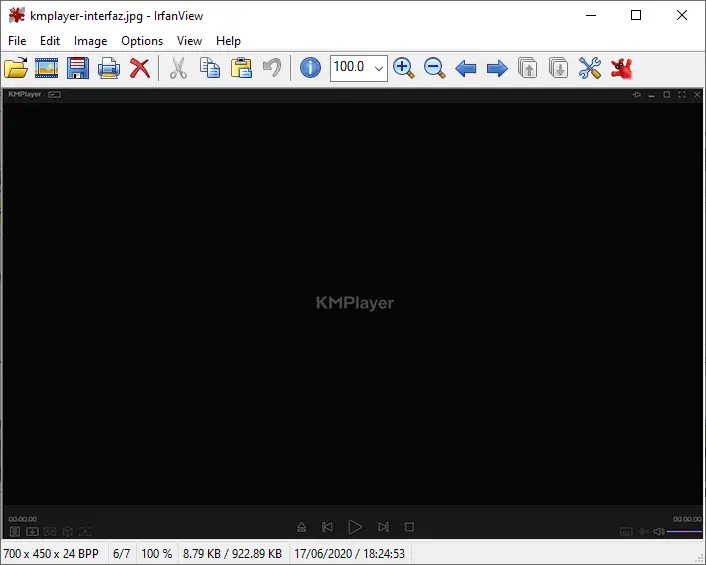This screenshot has height=565, width=706.
Task: Go to the previous image with left arrow
Action: point(466,69)
